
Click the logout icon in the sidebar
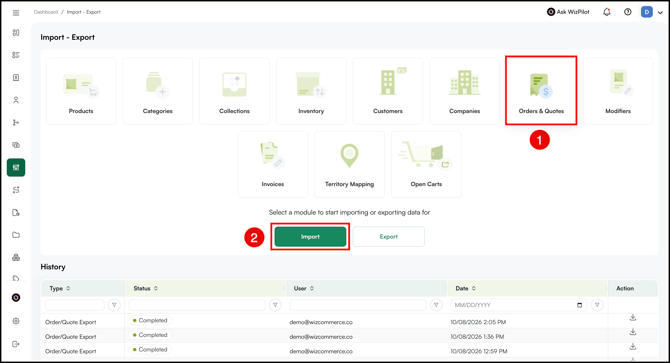pyautogui.click(x=16, y=344)
